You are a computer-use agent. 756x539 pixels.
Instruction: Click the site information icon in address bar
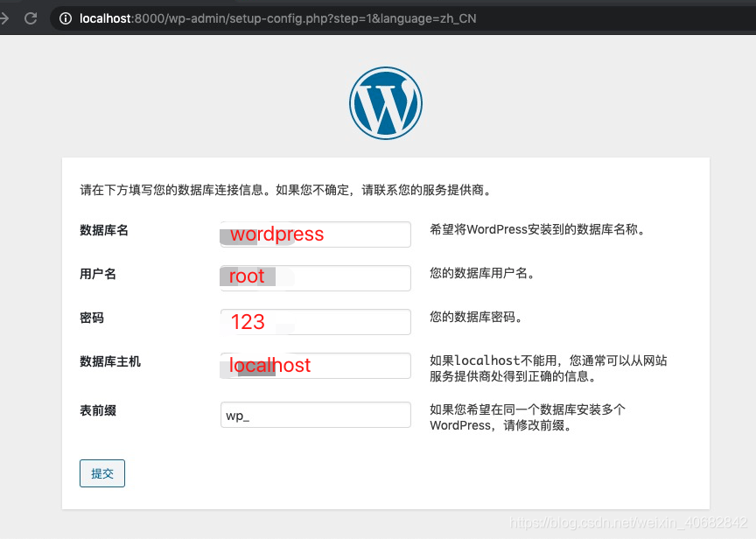pos(66,18)
